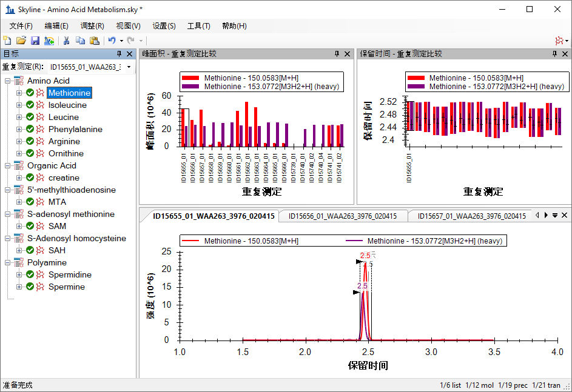Click the Undo arrow icon
Viewport: 572px width, 392px height.
[112, 41]
